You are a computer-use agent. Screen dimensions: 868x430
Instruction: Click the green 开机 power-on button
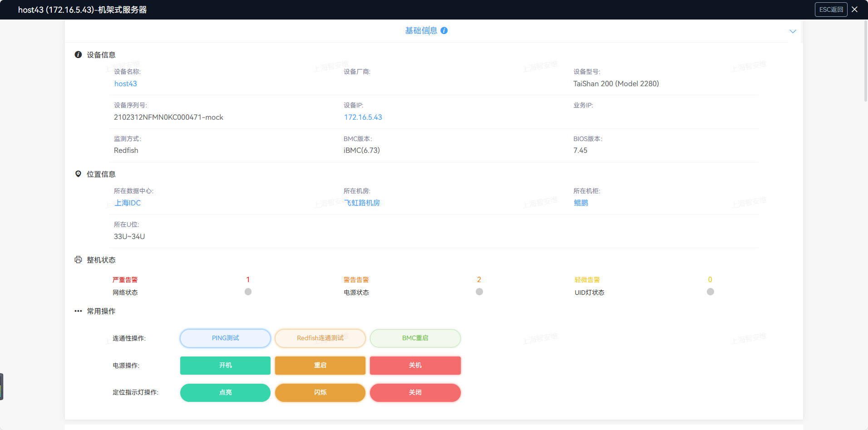click(225, 366)
